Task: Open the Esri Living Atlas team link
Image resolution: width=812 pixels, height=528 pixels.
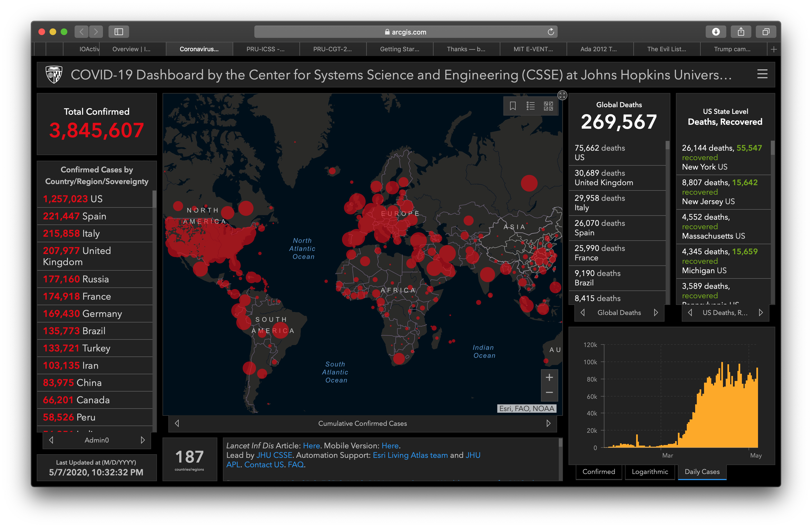Action: coord(410,455)
